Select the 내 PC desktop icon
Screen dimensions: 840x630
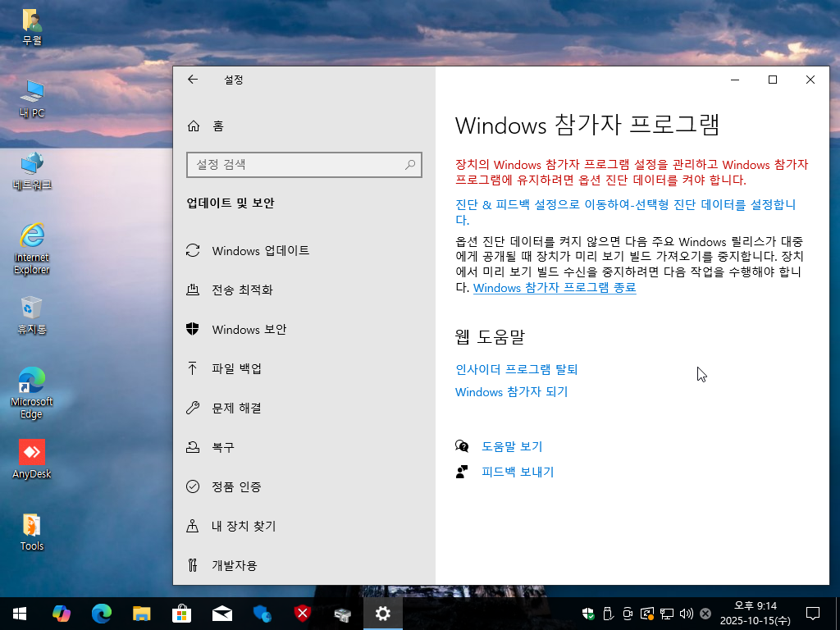point(32,99)
